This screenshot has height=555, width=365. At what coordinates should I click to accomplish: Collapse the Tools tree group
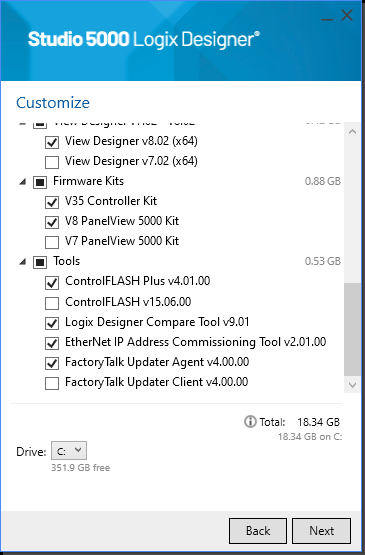point(23,262)
